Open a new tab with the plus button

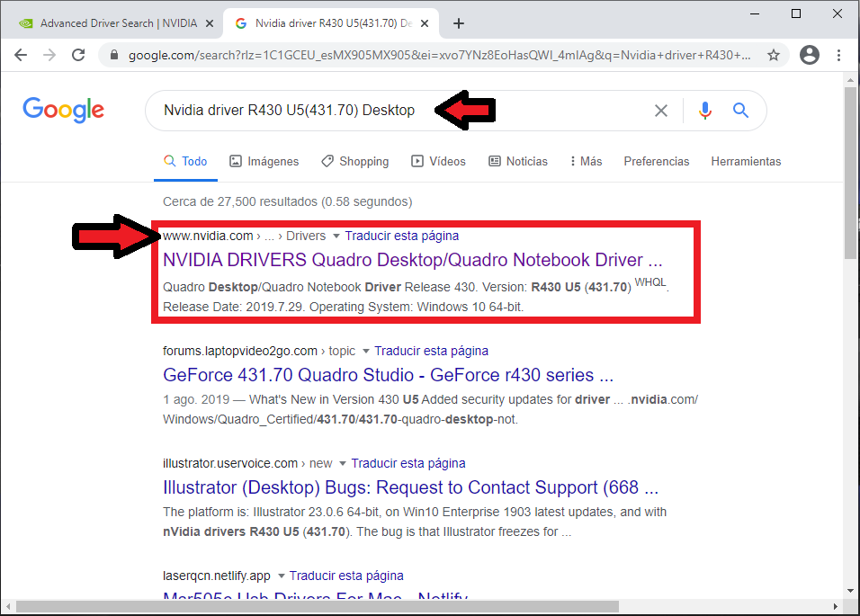click(x=459, y=23)
